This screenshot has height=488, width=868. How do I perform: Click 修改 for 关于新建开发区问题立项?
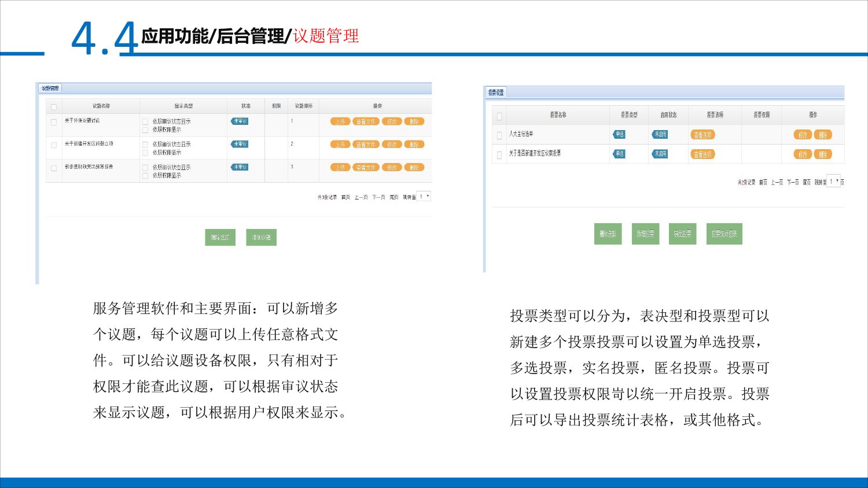392,145
